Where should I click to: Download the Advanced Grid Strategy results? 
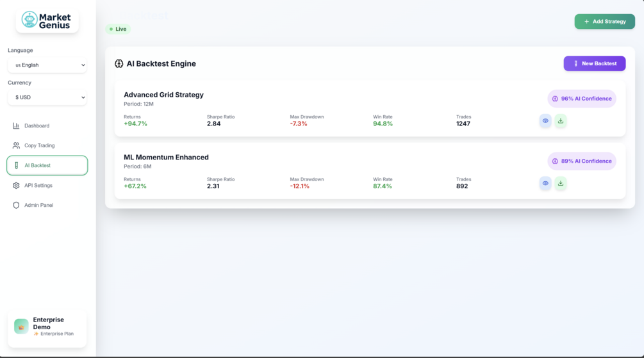tap(561, 120)
